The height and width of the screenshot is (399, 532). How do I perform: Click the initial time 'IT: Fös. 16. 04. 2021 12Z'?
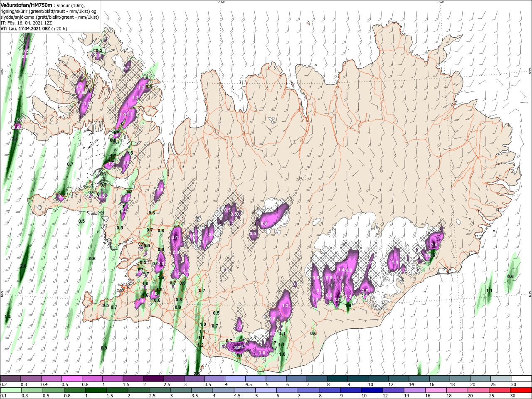[26, 23]
